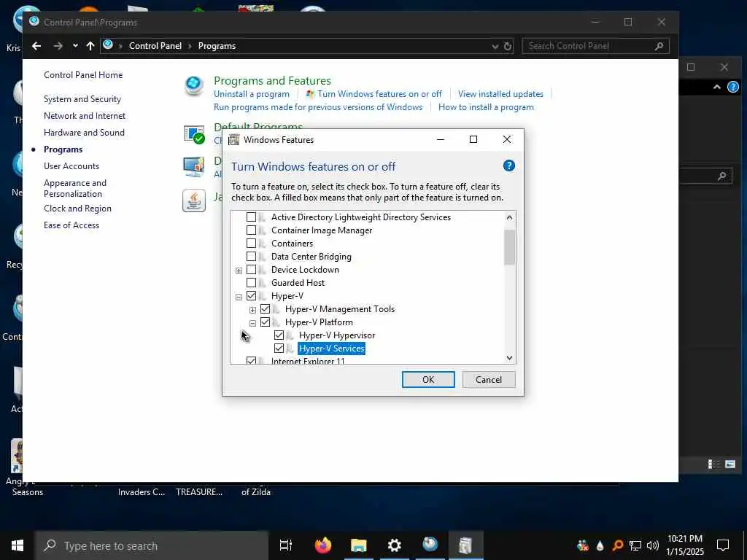
Task: Open User Accounts category
Action: click(71, 166)
